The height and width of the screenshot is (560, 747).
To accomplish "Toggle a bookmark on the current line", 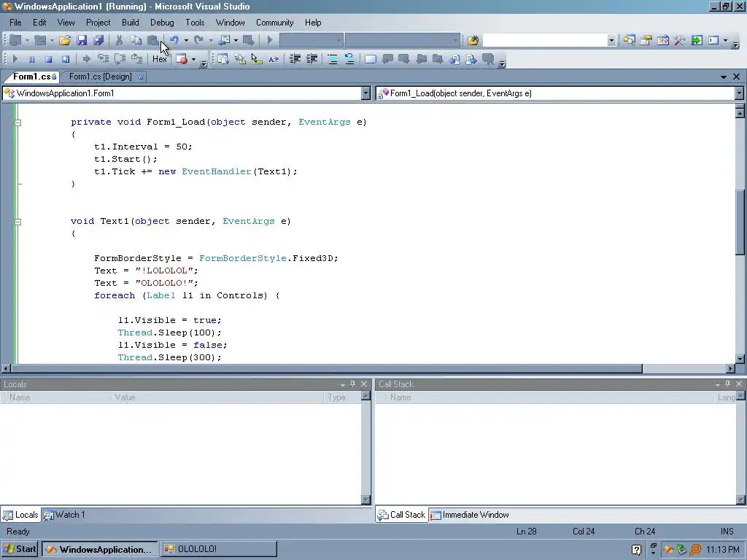I will click(370, 59).
